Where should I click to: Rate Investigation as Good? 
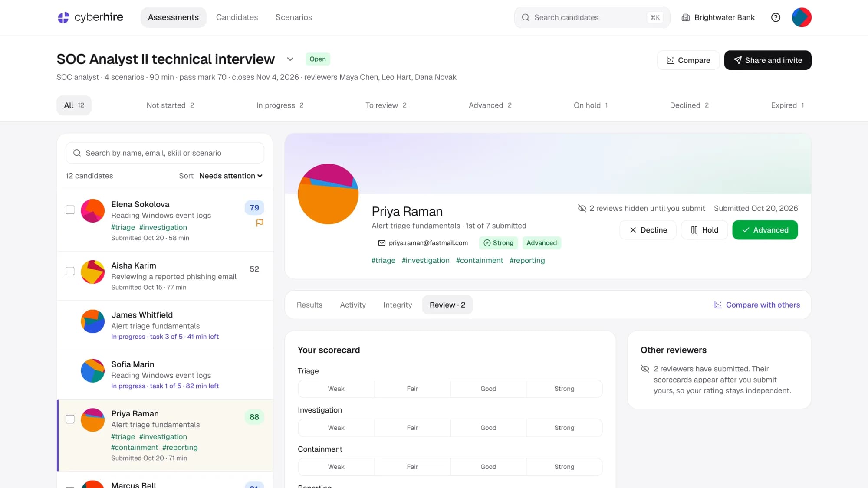(x=488, y=428)
